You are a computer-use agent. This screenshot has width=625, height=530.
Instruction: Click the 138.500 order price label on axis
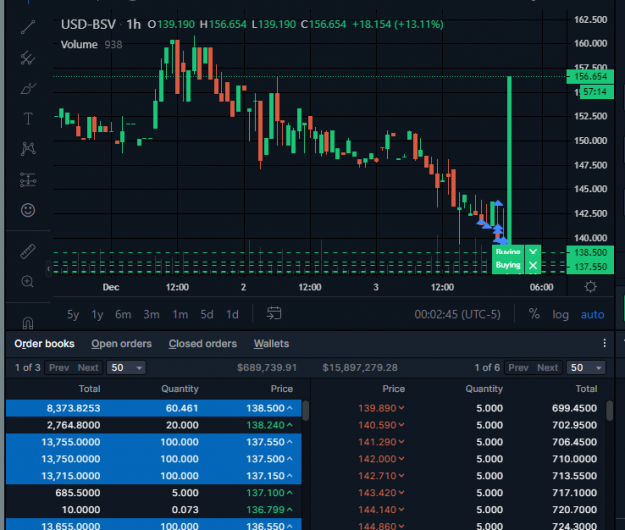coord(590,252)
